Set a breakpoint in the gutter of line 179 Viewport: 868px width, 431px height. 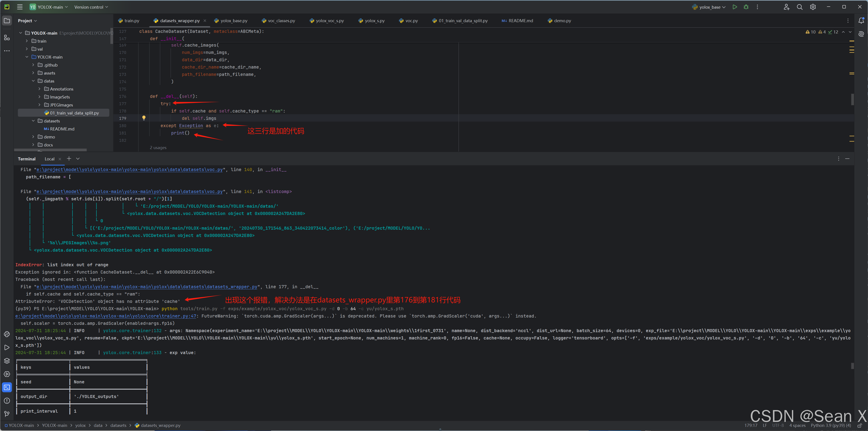coord(135,118)
